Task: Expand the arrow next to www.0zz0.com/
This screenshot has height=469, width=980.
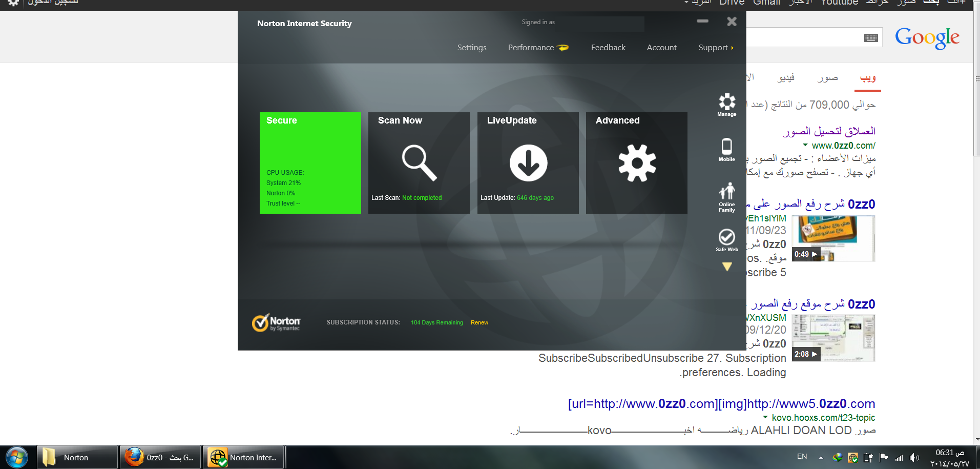Action: 805,145
